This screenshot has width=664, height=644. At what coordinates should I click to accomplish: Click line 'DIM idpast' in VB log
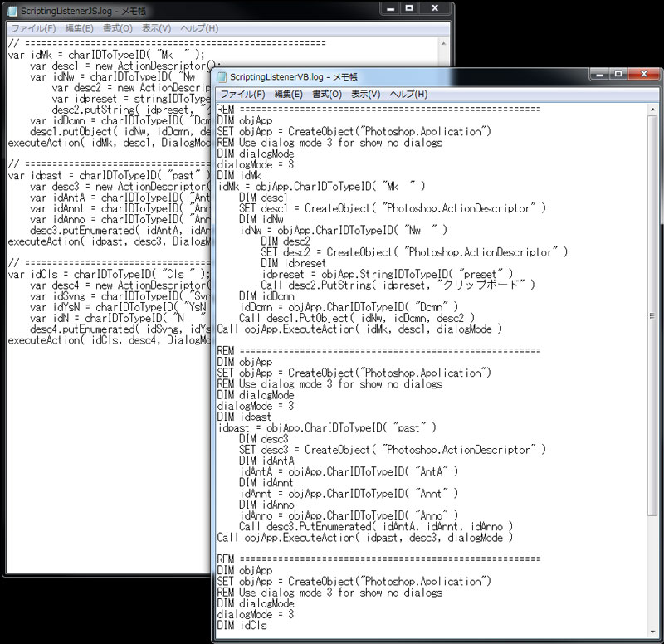click(244, 417)
